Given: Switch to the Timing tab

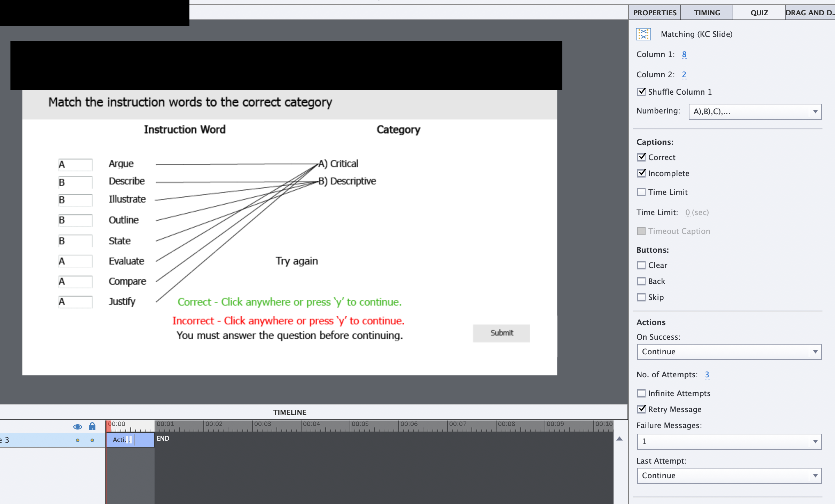Looking at the screenshot, I should point(707,12).
